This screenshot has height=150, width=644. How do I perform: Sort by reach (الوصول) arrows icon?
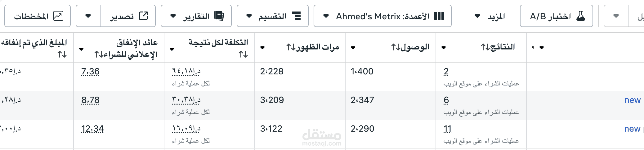pos(396,47)
